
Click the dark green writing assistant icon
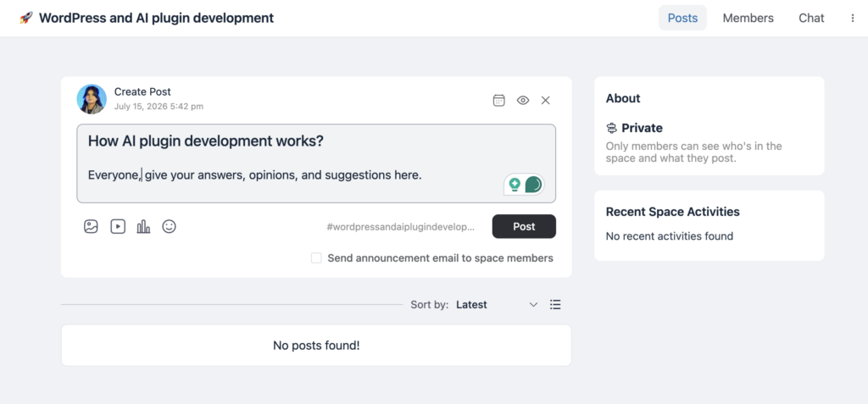point(533,185)
